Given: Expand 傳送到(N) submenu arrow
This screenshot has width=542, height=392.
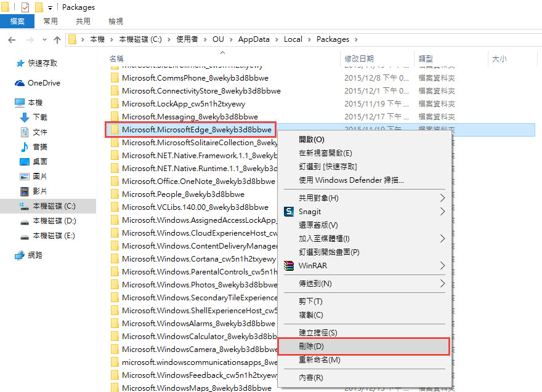Looking at the screenshot, I should 442,284.
